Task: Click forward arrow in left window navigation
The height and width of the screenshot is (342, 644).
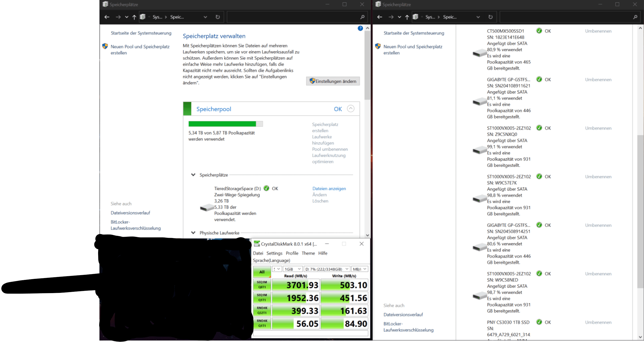Action: coord(118,17)
